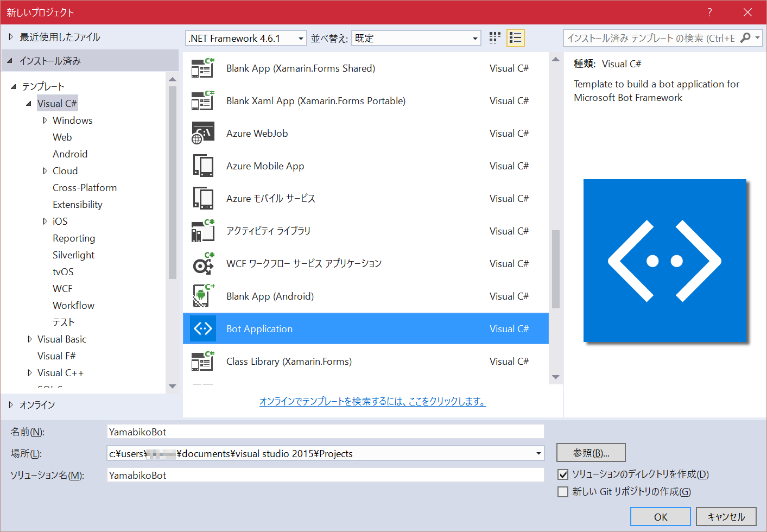Click the Azure Mobile App template icon
Screen dimensions: 767x532
click(203, 166)
